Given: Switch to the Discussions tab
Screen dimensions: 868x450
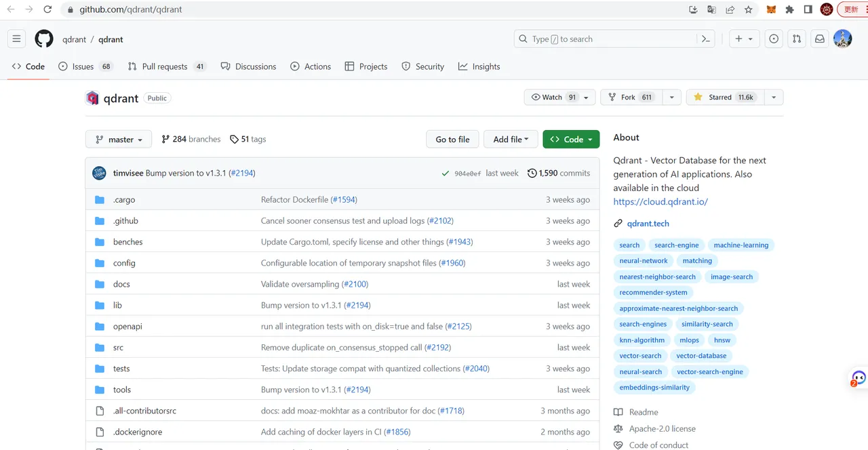Looking at the screenshot, I should click(x=248, y=66).
